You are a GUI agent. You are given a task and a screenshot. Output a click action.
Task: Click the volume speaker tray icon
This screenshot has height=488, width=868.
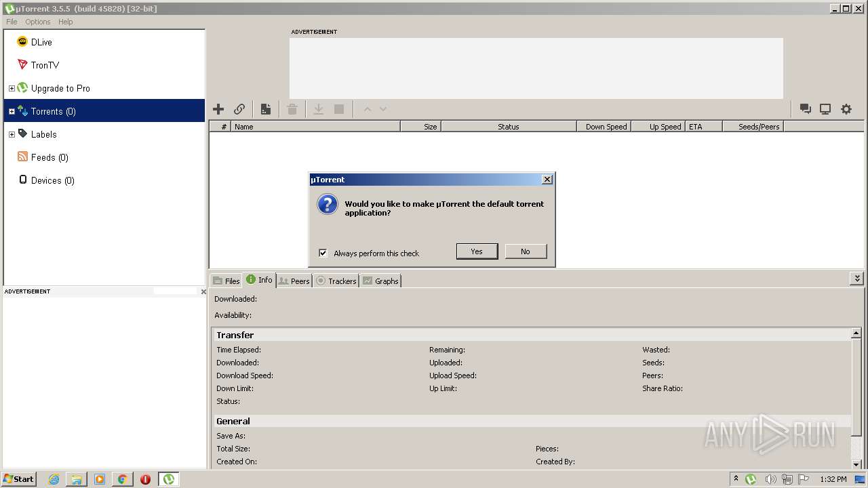pyautogui.click(x=770, y=479)
